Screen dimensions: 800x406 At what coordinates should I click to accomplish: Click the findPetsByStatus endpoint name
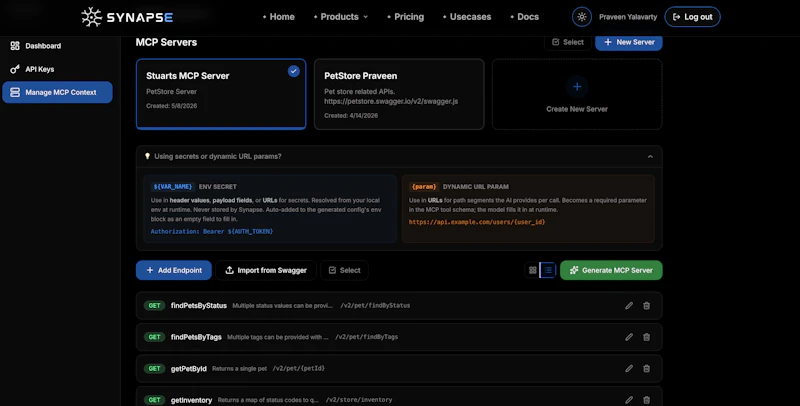click(x=198, y=306)
